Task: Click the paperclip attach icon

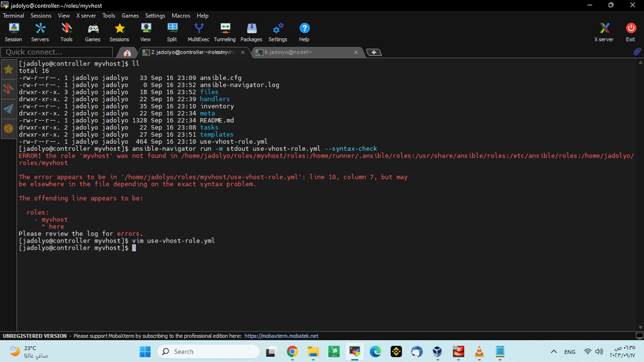Action: coord(637,52)
